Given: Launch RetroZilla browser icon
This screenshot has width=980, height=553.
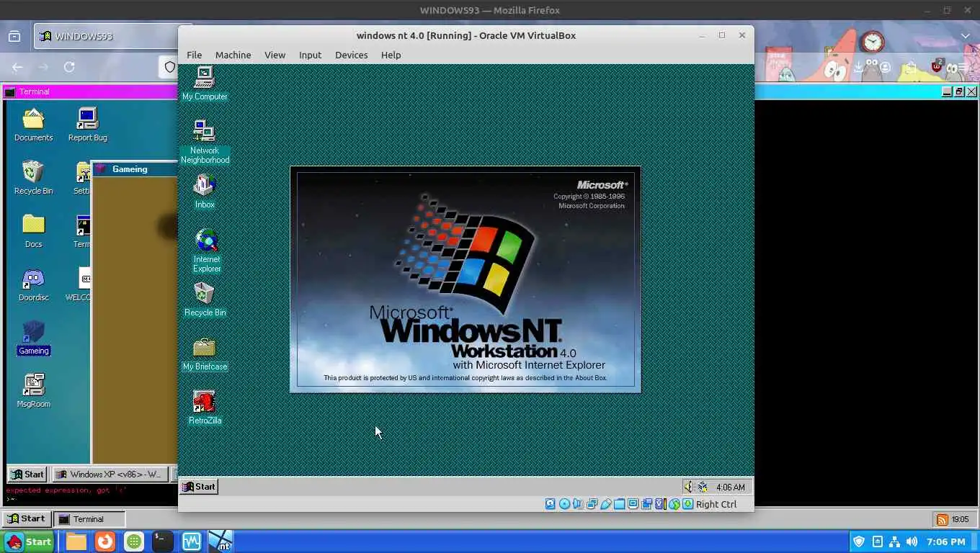Looking at the screenshot, I should (x=205, y=407).
